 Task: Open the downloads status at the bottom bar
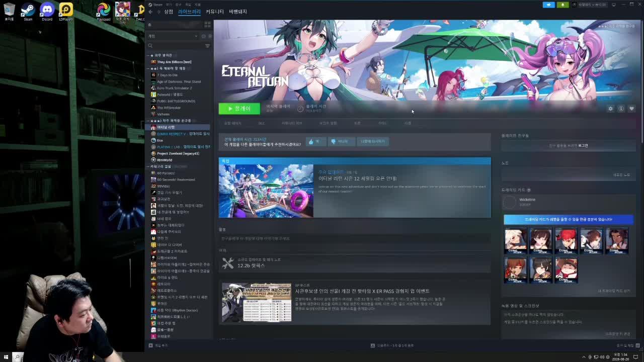pyautogui.click(x=392, y=345)
